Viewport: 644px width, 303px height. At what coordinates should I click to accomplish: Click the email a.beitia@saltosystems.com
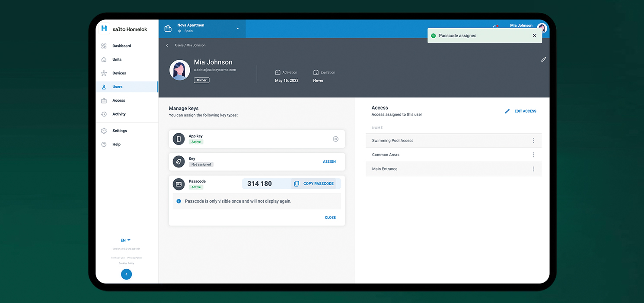click(215, 70)
